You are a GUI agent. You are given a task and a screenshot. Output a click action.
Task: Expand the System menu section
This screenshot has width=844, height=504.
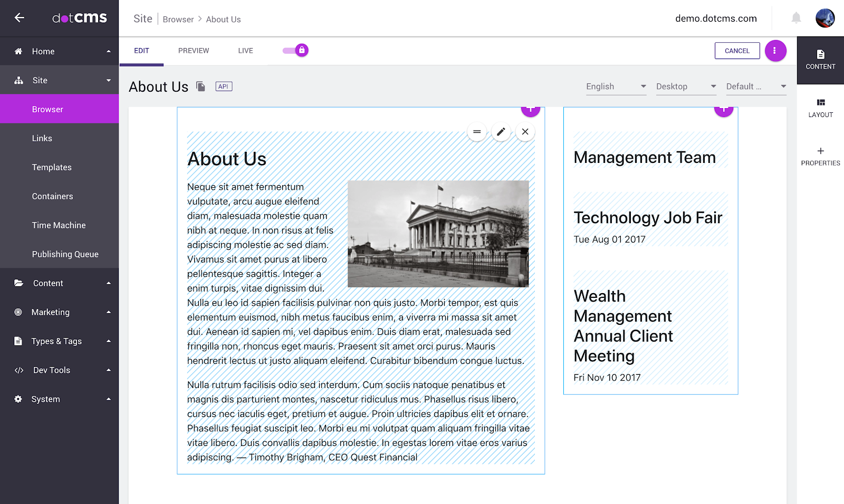[109, 399]
